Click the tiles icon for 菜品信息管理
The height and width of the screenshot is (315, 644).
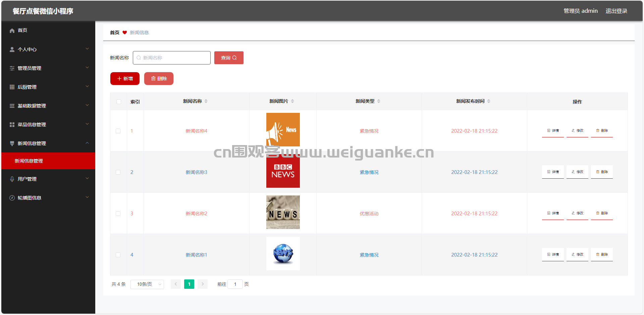click(12, 125)
